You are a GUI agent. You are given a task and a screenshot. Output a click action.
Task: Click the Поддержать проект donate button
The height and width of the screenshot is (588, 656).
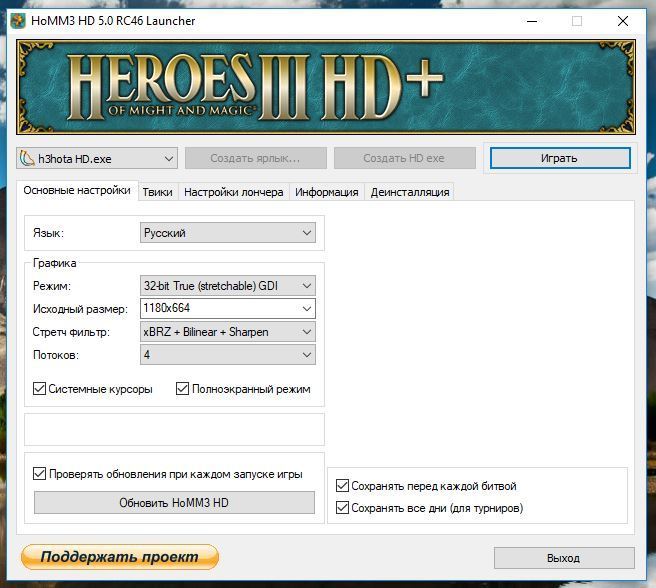pos(120,557)
